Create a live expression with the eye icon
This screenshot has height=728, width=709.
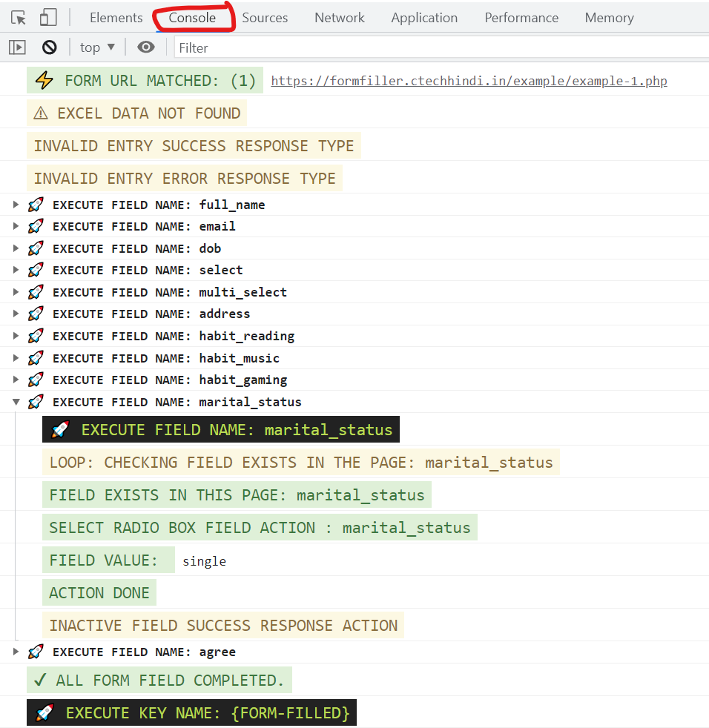click(145, 47)
